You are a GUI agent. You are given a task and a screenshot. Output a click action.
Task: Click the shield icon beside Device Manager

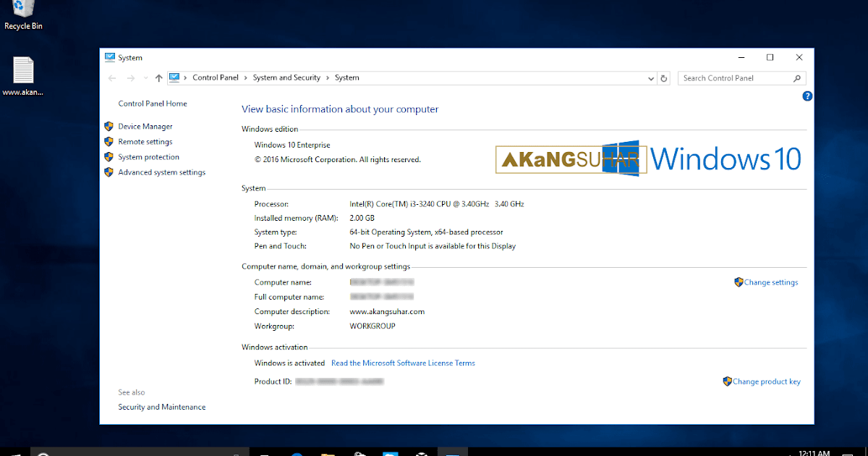pos(109,126)
